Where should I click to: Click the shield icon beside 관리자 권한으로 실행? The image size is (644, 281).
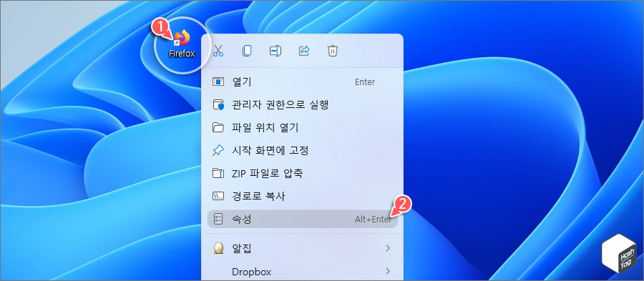click(218, 104)
